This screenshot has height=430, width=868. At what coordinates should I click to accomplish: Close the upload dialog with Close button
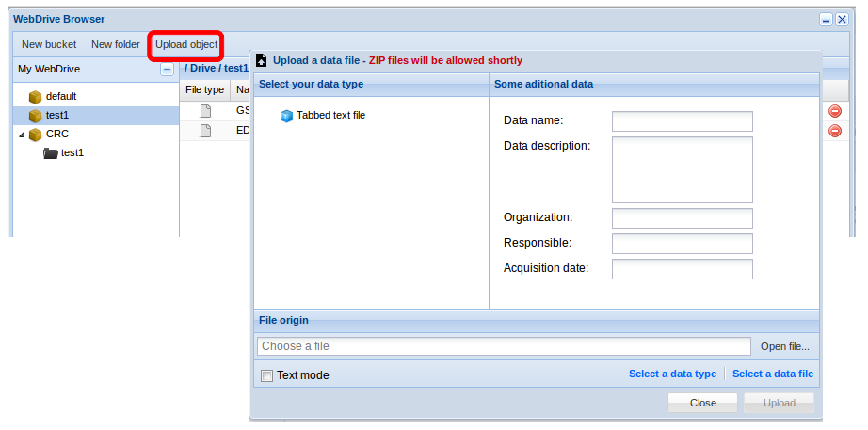703,403
